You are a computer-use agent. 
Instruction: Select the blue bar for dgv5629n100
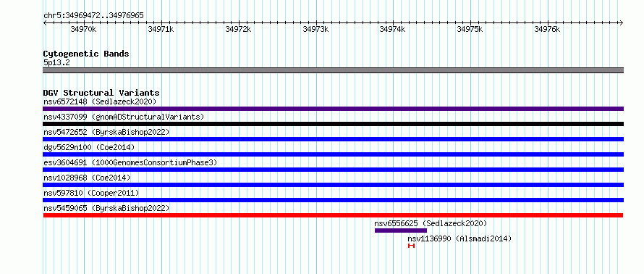click(x=333, y=154)
